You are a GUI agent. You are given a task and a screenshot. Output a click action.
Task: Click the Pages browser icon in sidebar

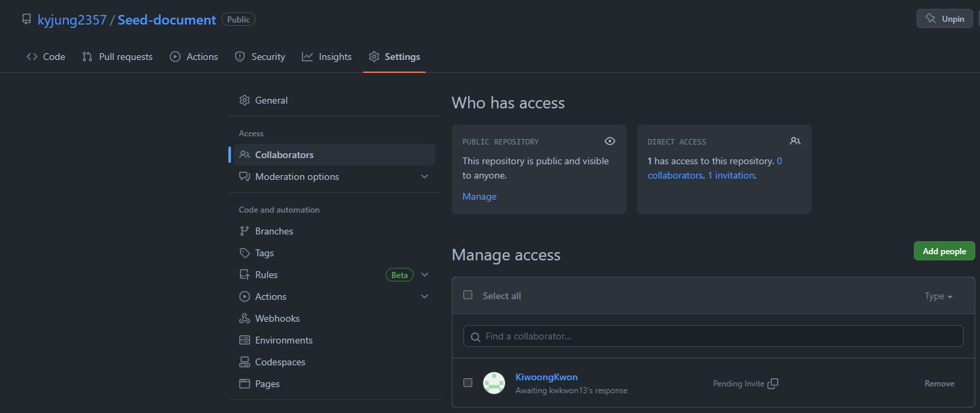(245, 384)
